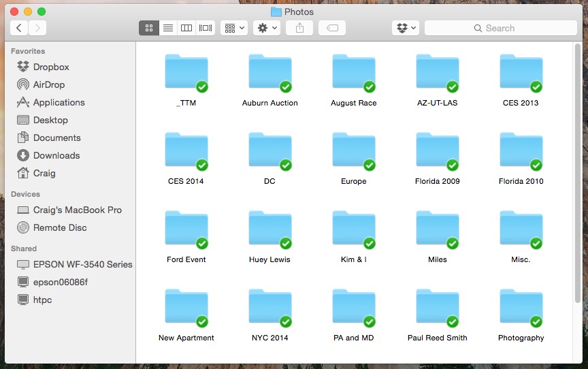Select the CES 2013 folder
Screen dimensions: 588x369
pos(521,73)
